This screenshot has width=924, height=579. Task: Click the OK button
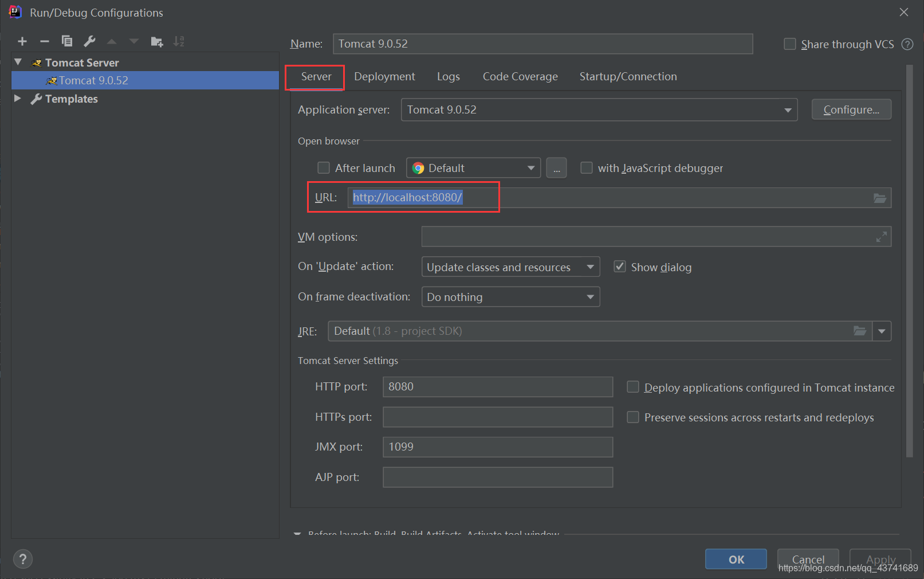[736, 559]
